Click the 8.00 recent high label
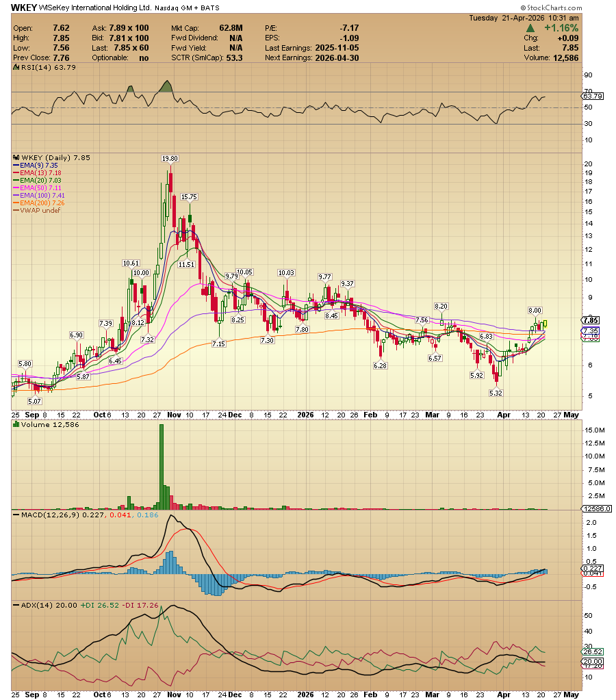This screenshot has height=700, width=616. (x=535, y=311)
